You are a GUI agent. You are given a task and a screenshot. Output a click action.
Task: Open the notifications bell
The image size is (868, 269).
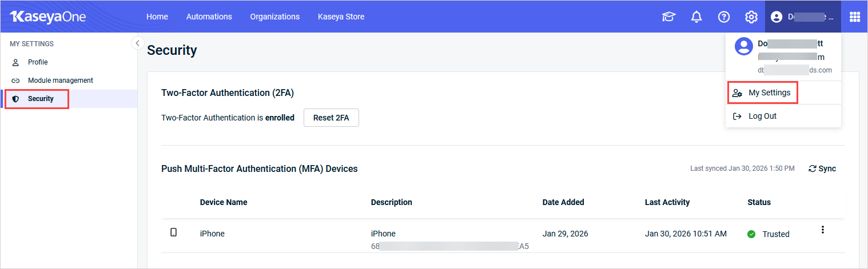696,17
